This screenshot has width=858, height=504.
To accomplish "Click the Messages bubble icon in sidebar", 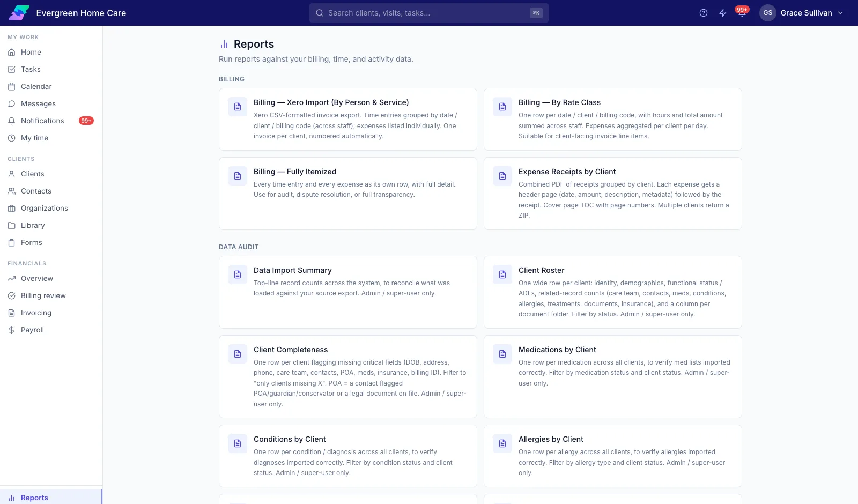I will pyautogui.click(x=11, y=103).
